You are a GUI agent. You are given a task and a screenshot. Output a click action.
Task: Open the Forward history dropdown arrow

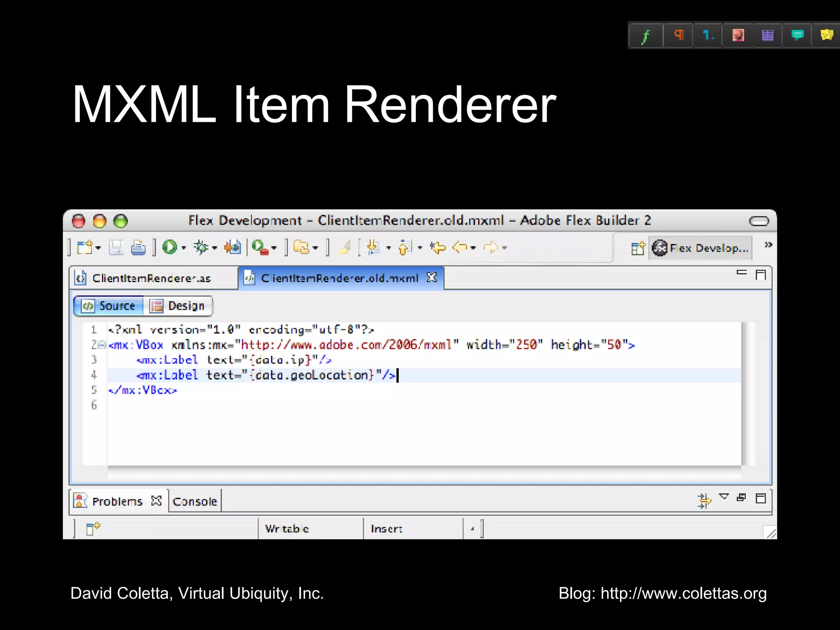coord(505,248)
